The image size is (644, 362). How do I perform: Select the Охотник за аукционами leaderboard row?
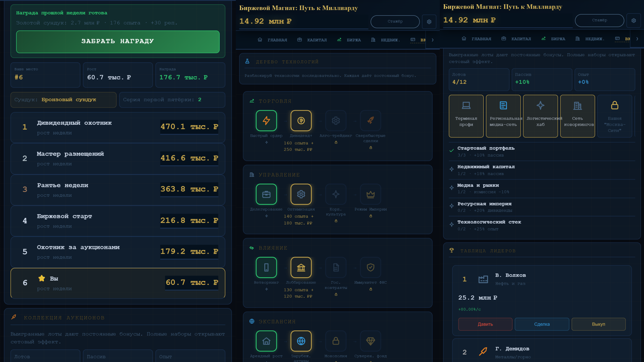(118, 252)
